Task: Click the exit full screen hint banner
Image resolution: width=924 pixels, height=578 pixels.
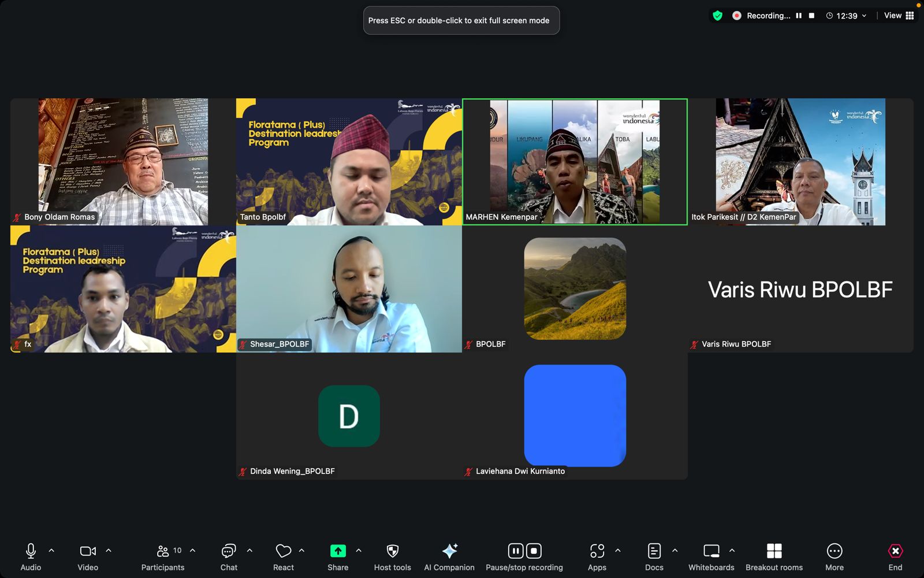Action: [x=461, y=20]
